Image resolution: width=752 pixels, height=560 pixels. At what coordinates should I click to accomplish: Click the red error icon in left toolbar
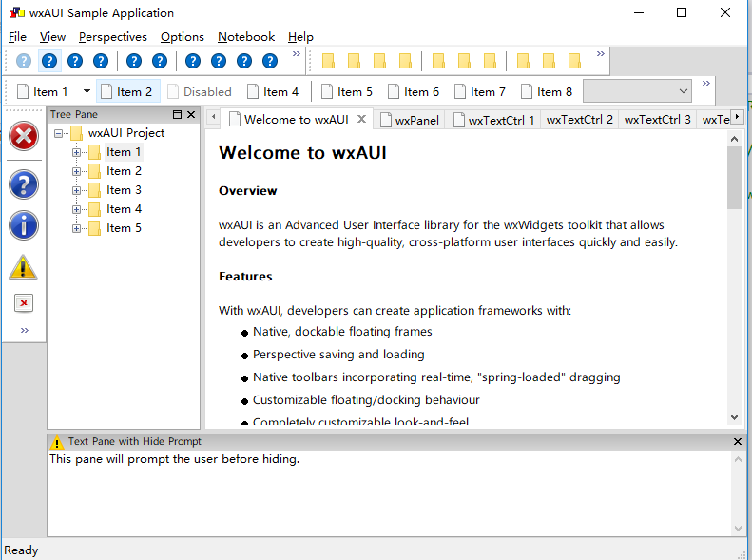[24, 136]
